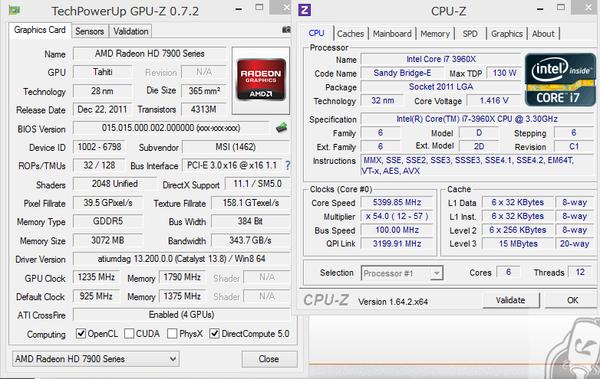This screenshot has height=379, width=600.
Task: Click the Bandwidth value 343.7 GB/s
Action: (x=250, y=240)
